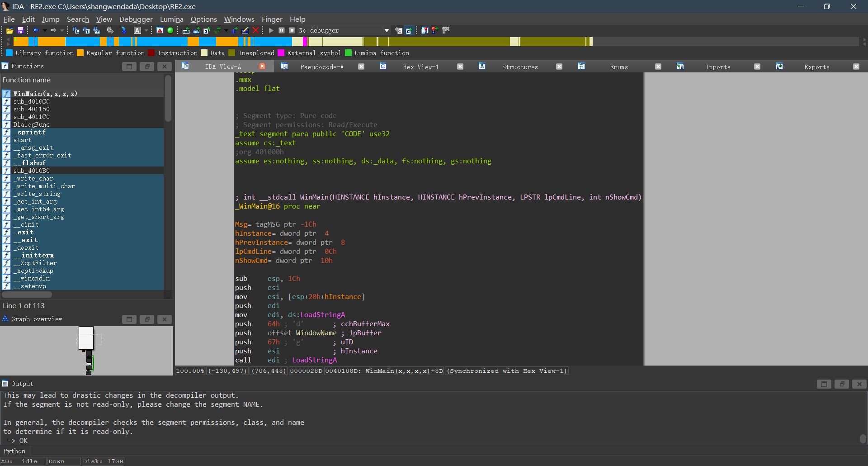Image resolution: width=868 pixels, height=466 pixels.
Task: Close the Structures tab
Action: coord(559,66)
